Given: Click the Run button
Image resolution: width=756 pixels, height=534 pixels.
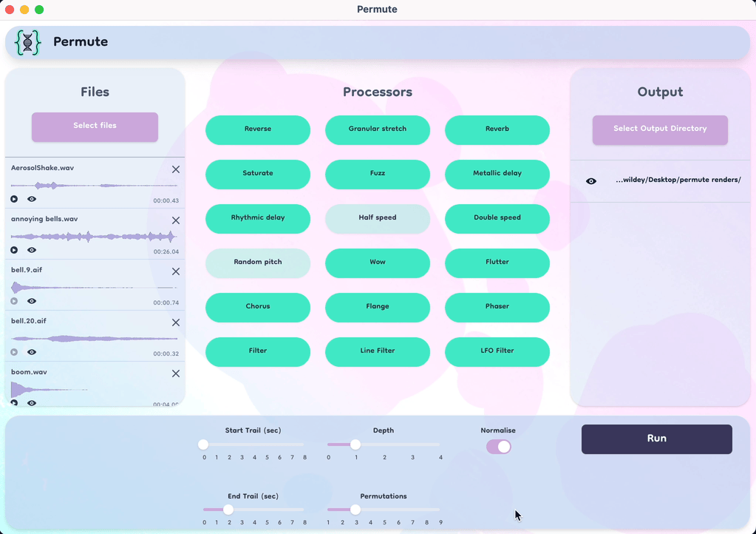Looking at the screenshot, I should pos(657,439).
